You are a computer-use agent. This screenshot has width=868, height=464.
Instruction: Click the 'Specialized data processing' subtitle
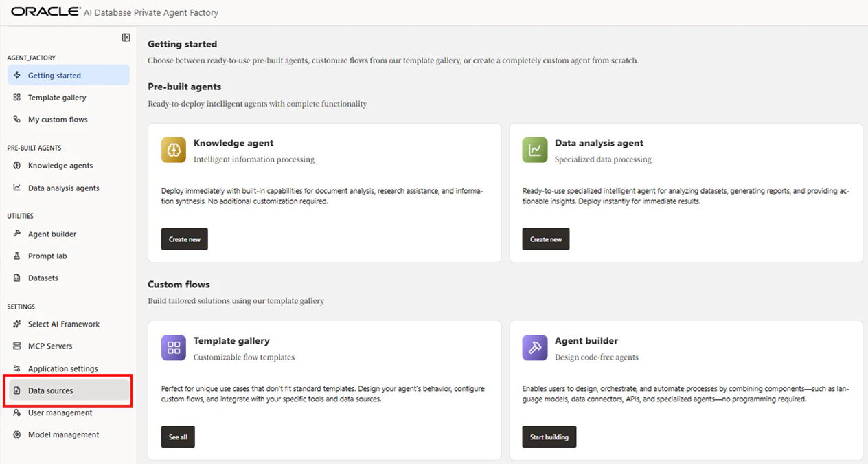tap(603, 159)
